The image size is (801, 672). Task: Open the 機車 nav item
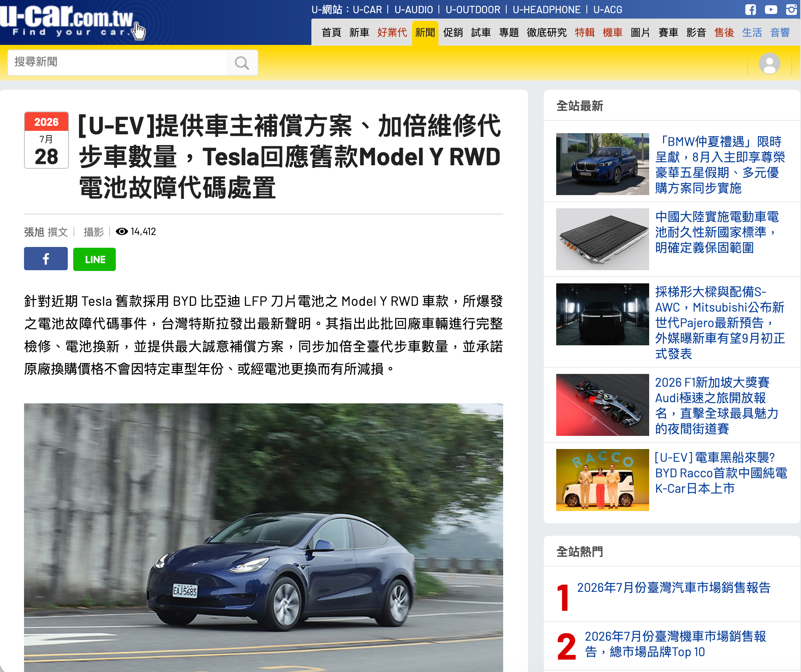click(612, 33)
